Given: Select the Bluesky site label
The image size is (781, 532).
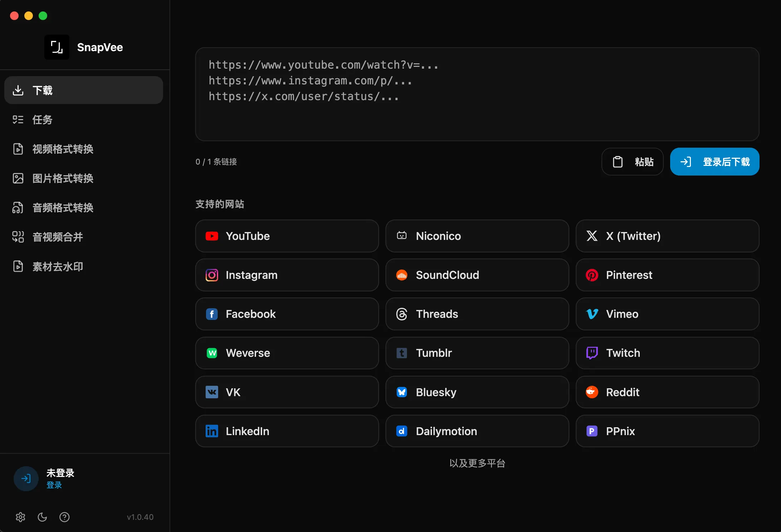Looking at the screenshot, I should [x=436, y=392].
